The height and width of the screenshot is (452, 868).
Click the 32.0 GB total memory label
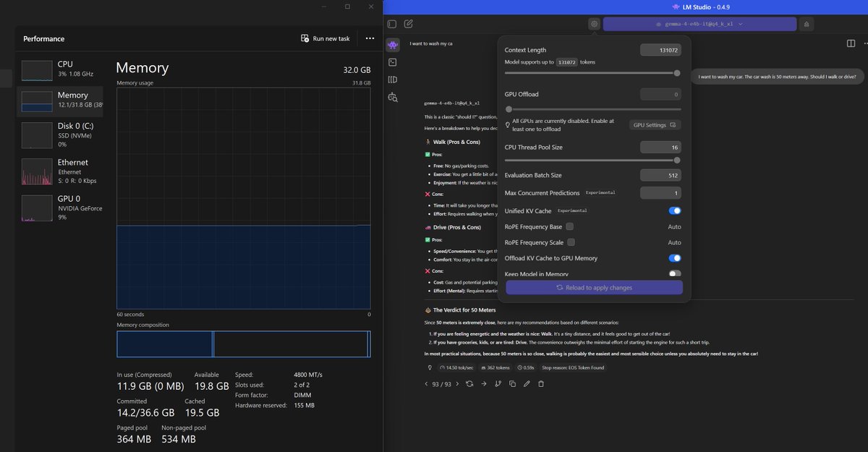click(x=357, y=70)
